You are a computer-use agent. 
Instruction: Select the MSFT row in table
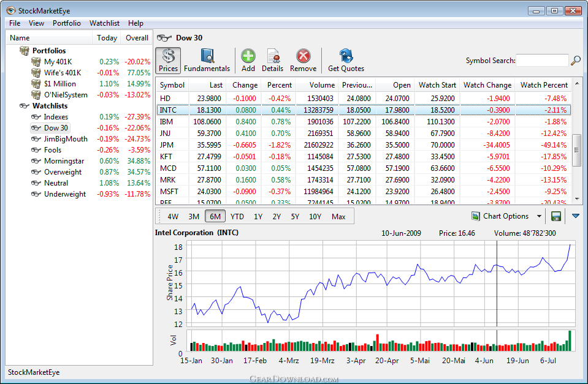[364, 192]
